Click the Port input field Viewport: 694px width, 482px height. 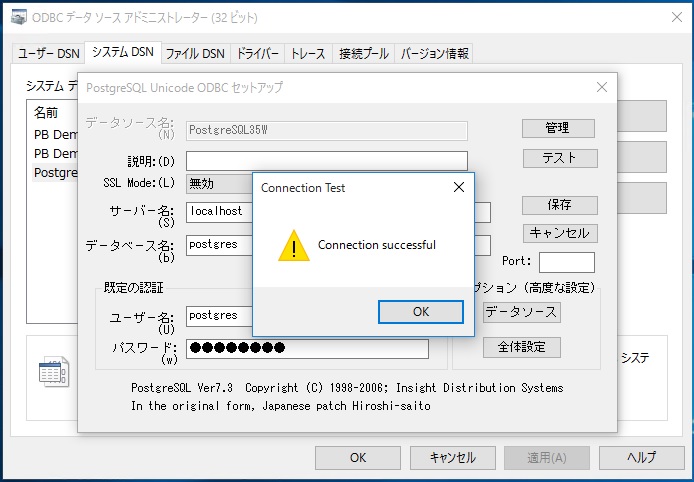tap(567, 262)
